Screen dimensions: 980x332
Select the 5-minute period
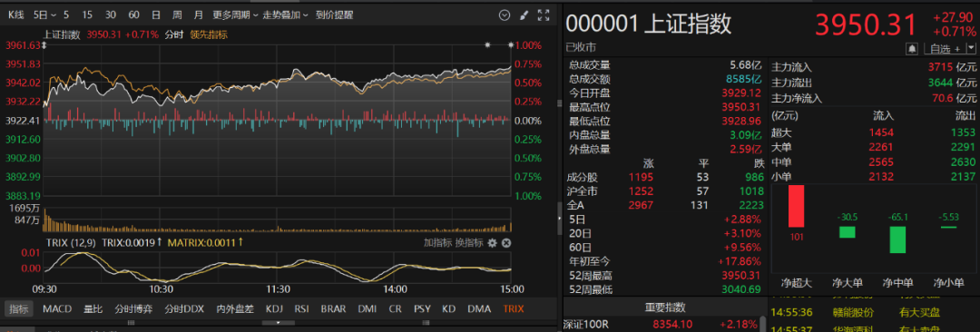66,15
